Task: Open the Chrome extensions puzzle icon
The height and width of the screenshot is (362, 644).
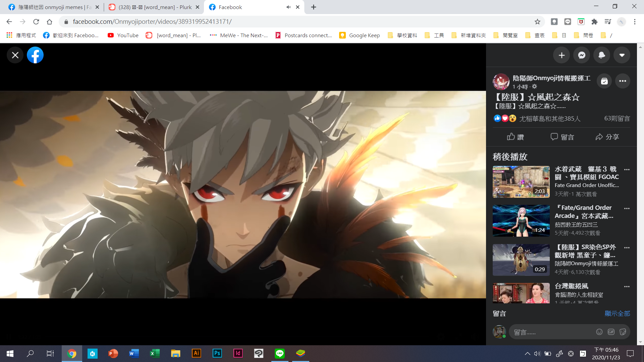Action: click(594, 22)
